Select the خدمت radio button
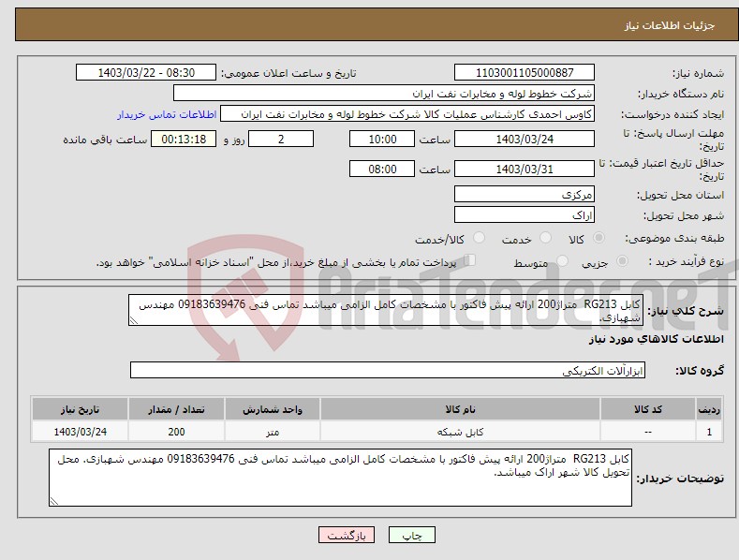This screenshot has width=739, height=560. click(x=545, y=238)
